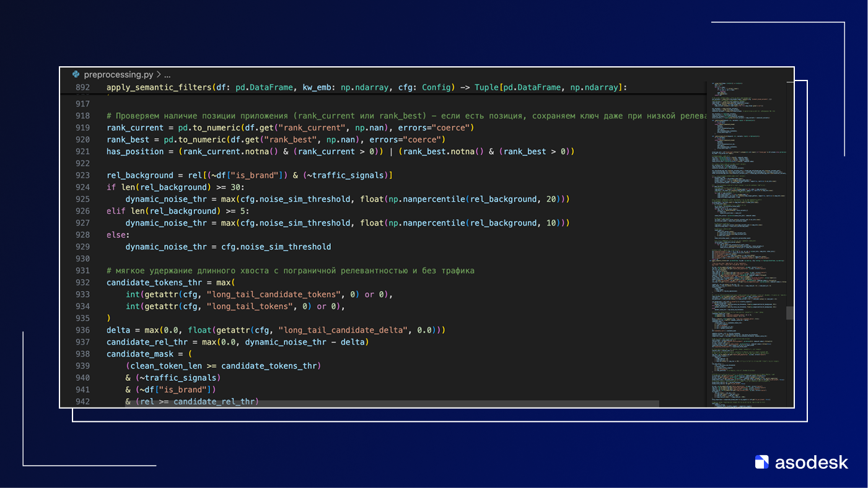Viewport: 868px width, 488px height.
Task: Expand the breadcrumb ellipsis symbol path
Action: click(167, 74)
